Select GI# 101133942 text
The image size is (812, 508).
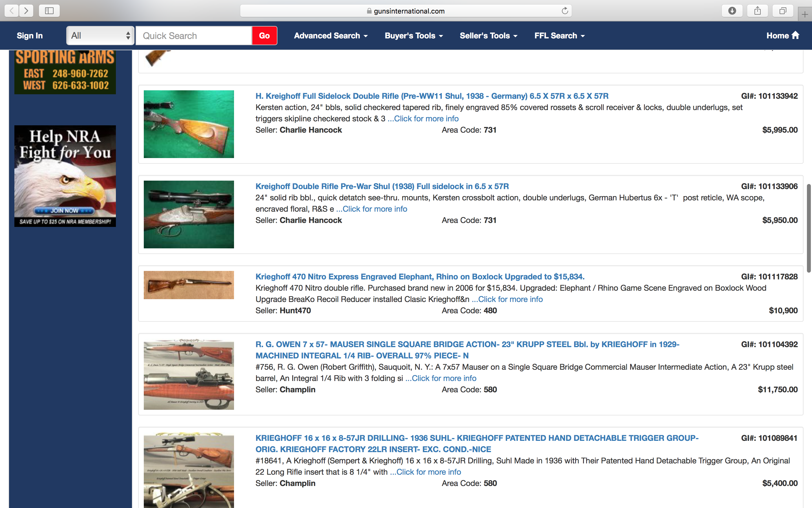pyautogui.click(x=769, y=96)
